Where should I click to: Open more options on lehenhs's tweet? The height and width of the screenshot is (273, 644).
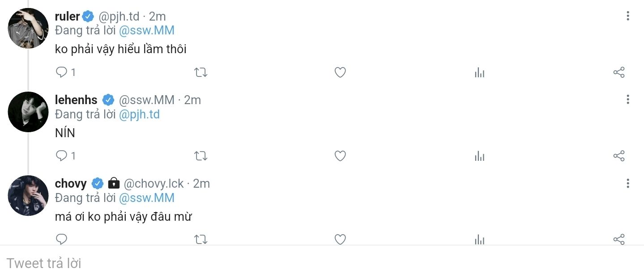pos(628,100)
